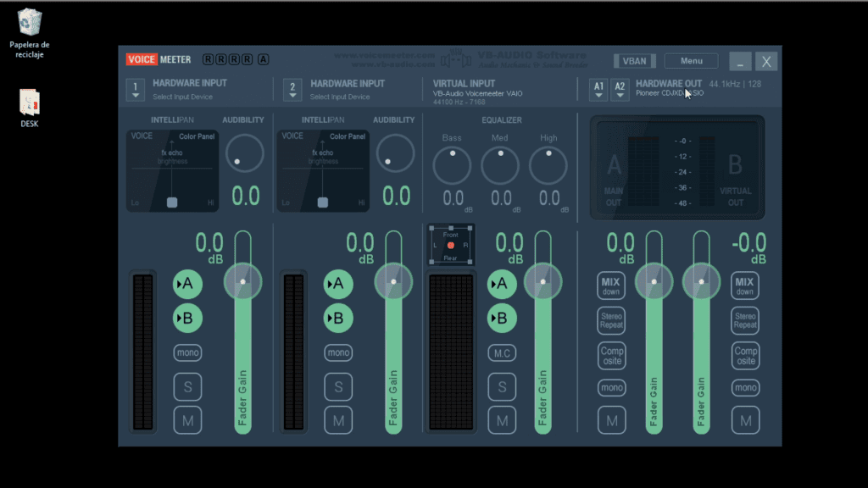
Task: Toggle bus B routing on Hardware Input 2
Action: click(337, 319)
